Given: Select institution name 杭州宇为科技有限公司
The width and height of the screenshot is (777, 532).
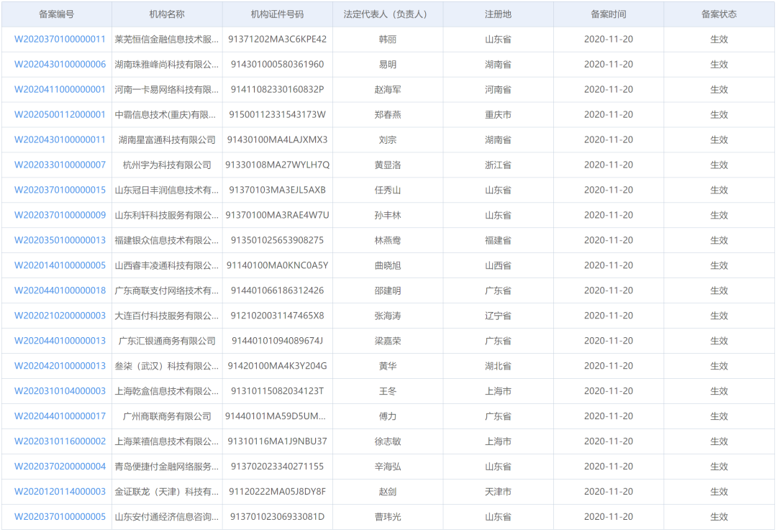Looking at the screenshot, I should [x=167, y=165].
